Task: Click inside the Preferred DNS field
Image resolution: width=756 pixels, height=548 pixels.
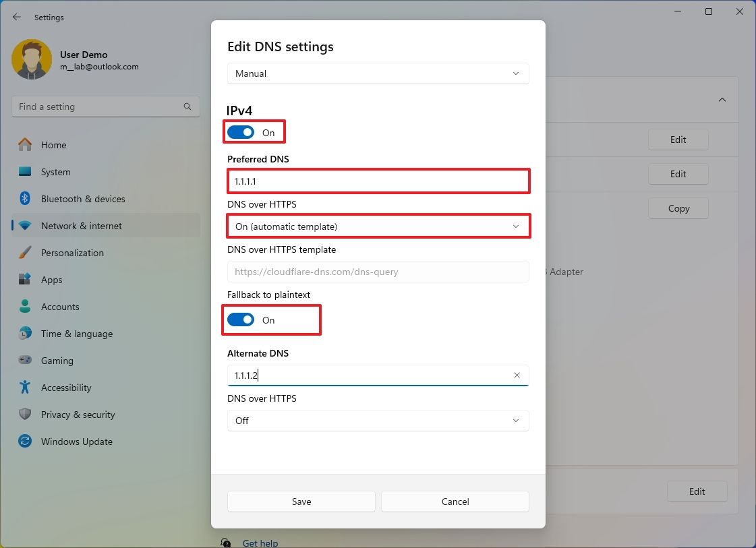Action: pos(378,181)
